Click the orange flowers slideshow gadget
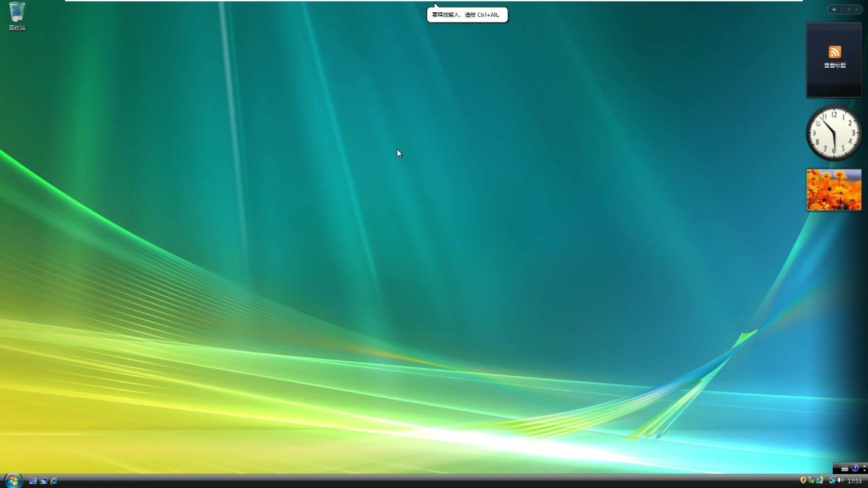The width and height of the screenshot is (868, 488). pyautogui.click(x=833, y=190)
